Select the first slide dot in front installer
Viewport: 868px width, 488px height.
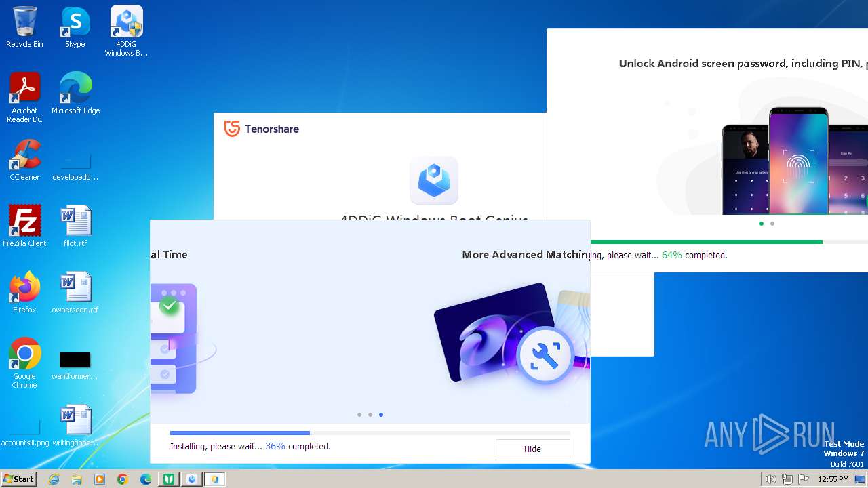coord(359,415)
